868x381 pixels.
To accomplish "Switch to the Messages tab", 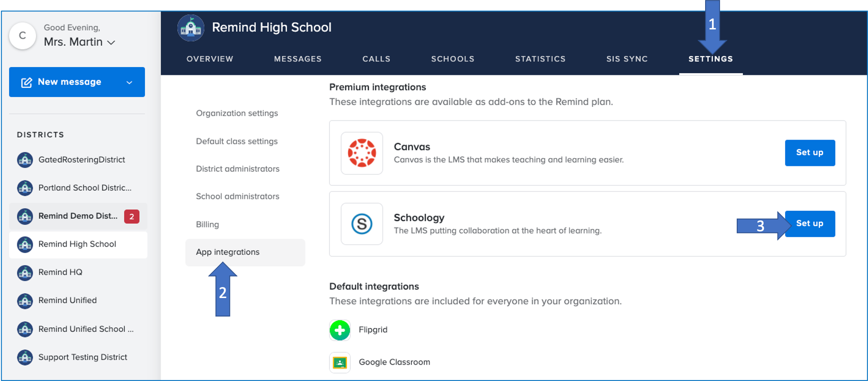I will point(298,59).
